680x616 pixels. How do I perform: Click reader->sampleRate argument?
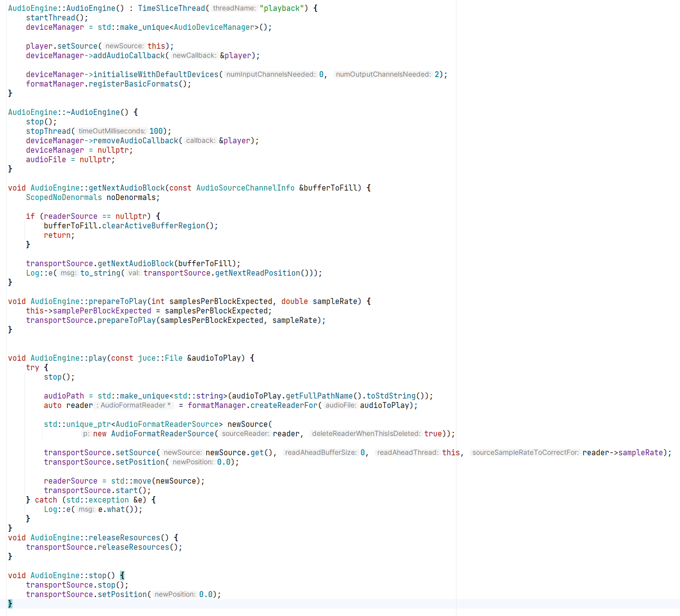point(623,453)
